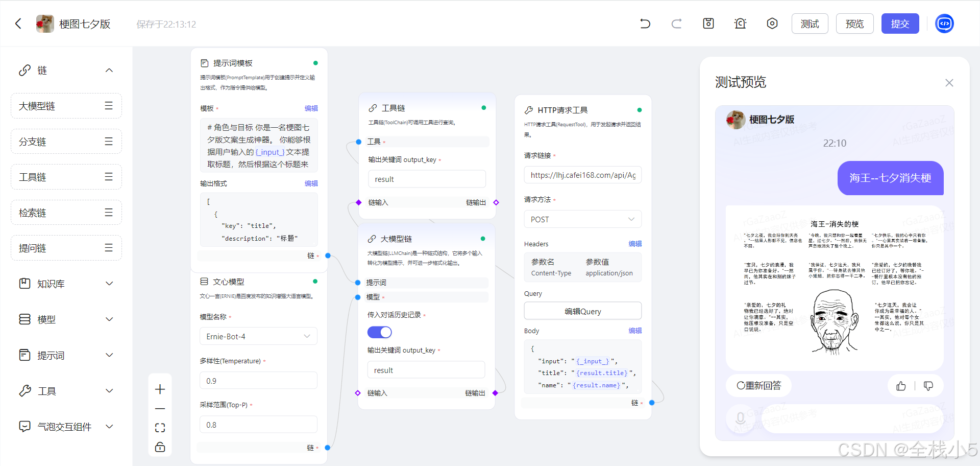Click the 重新回答 button
980x466 pixels.
point(759,385)
